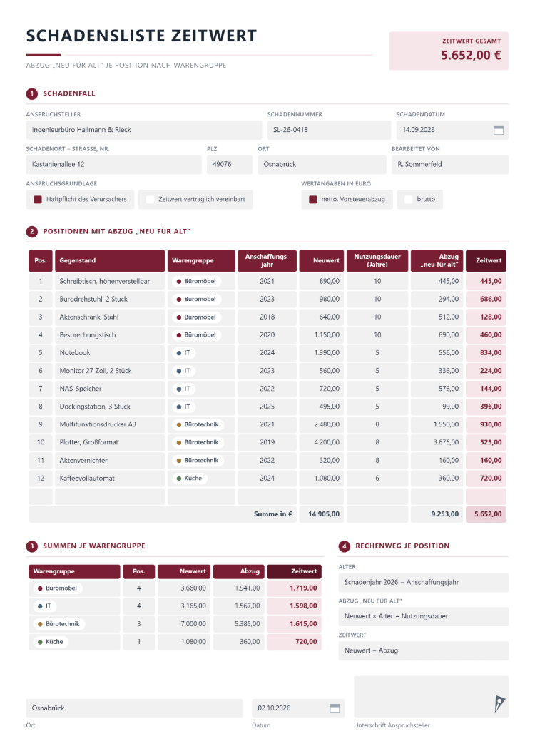This screenshot has width=535, height=756.
Task: Click the IT tag in Notebook row
Action: [x=183, y=353]
